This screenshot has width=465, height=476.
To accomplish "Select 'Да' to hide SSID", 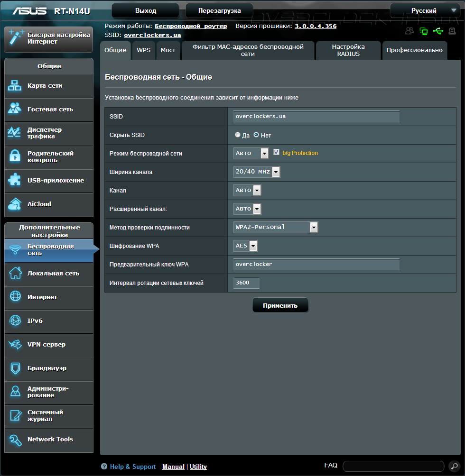I will (238, 135).
